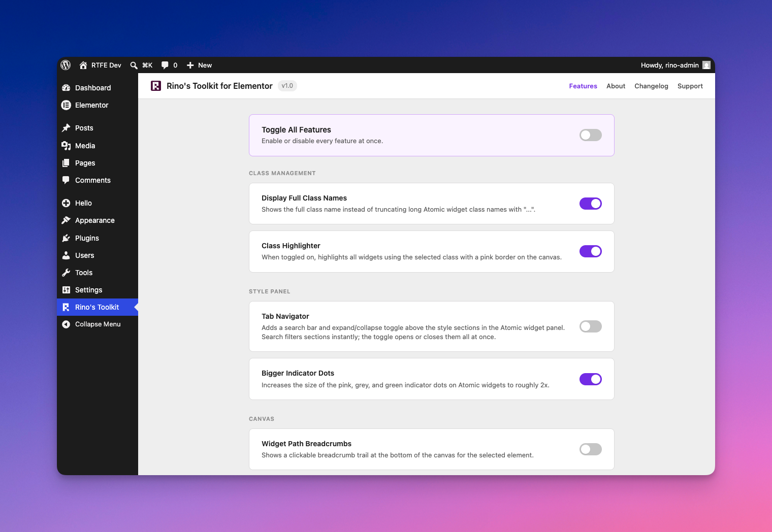Open Dashboard menu item
This screenshot has height=532, width=772.
point(98,88)
